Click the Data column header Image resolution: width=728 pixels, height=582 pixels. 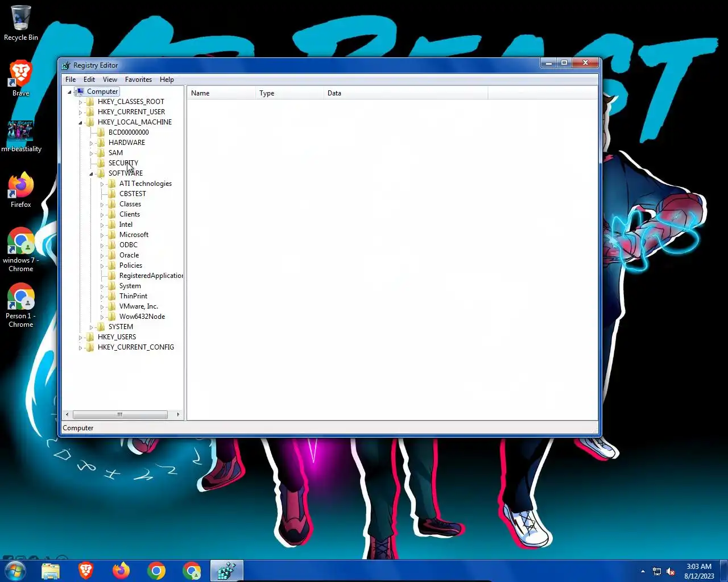[x=406, y=93]
